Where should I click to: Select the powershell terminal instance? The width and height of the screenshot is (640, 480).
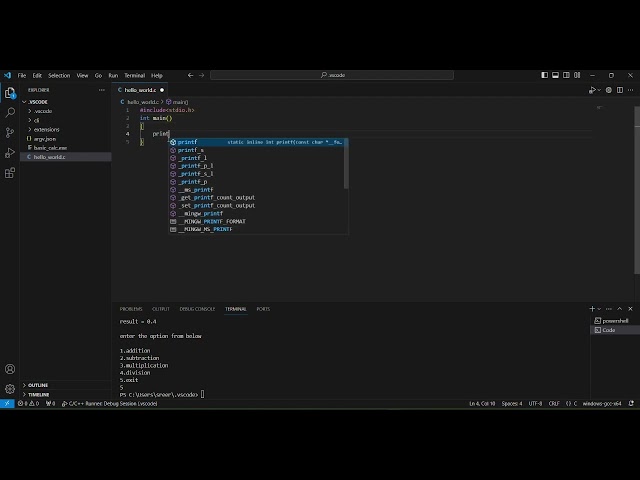pyautogui.click(x=615, y=321)
